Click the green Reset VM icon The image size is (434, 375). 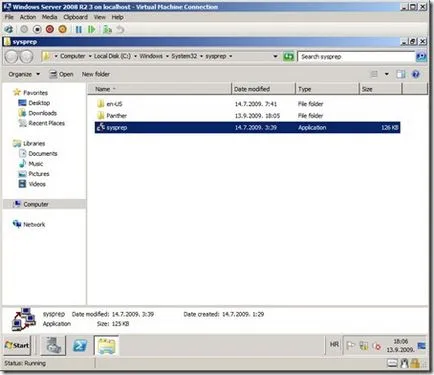[x=91, y=30]
